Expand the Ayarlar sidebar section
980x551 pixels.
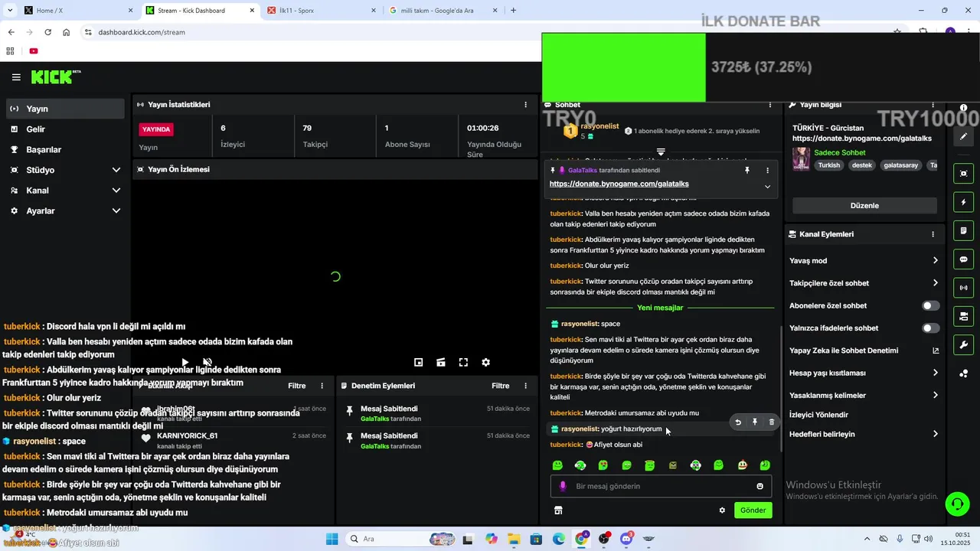point(116,211)
